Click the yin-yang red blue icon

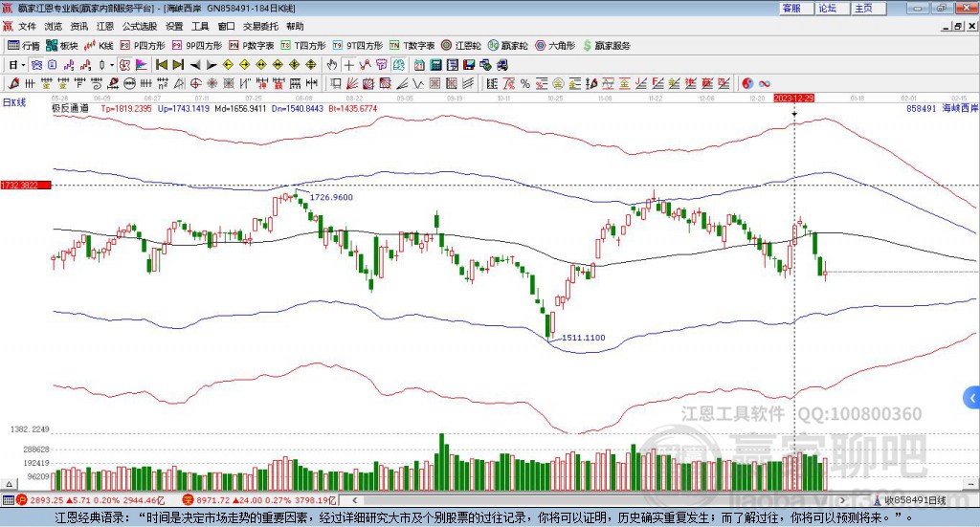747,83
